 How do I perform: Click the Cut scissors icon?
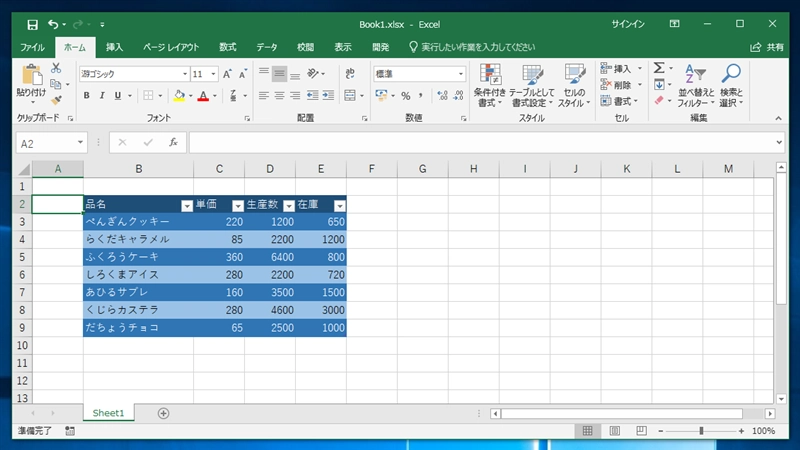point(56,68)
